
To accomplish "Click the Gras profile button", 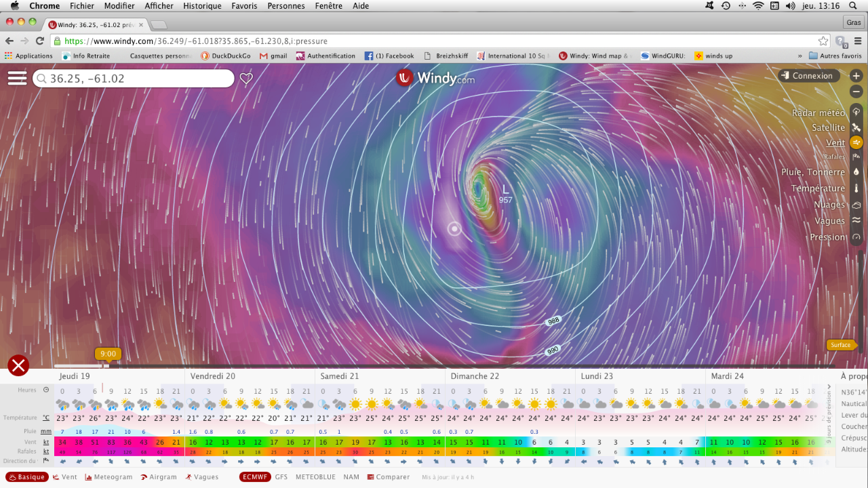I will coord(853,22).
